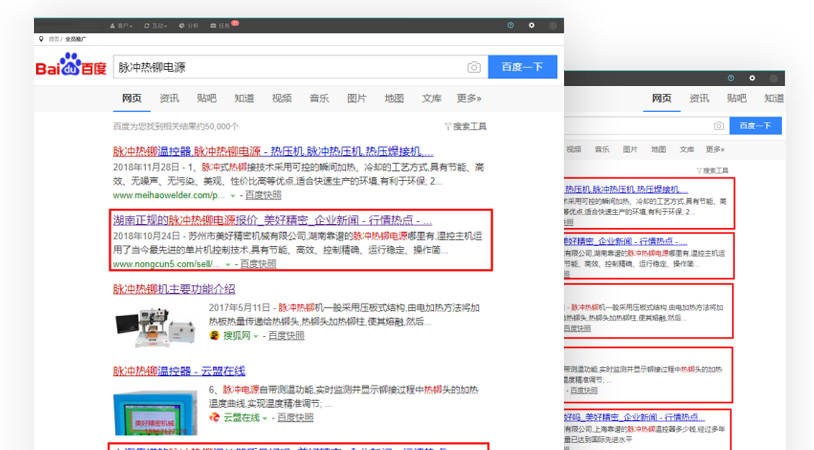This screenshot has height=450, width=814.
Task: Switch to the 资讯 tab in front window
Action: click(x=169, y=99)
